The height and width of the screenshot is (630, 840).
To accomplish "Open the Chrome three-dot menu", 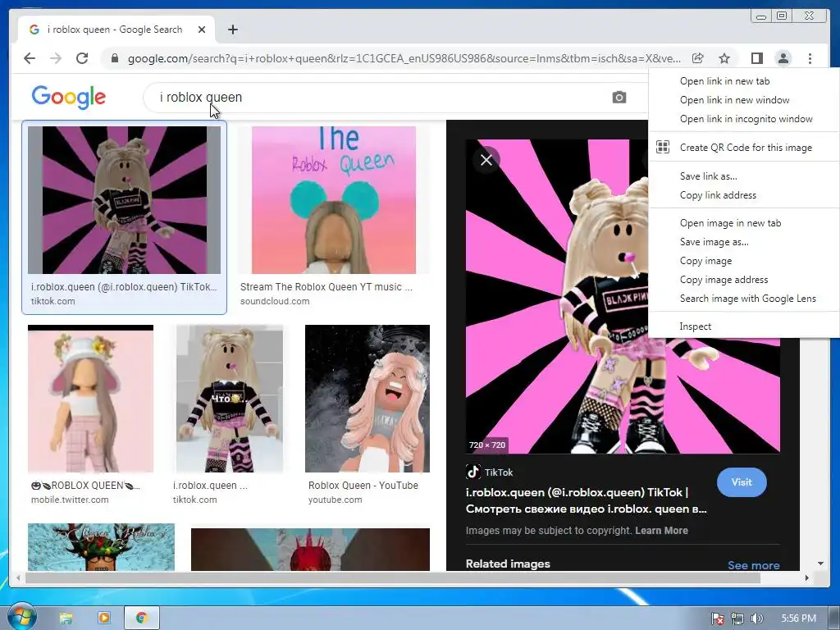I will [x=810, y=58].
